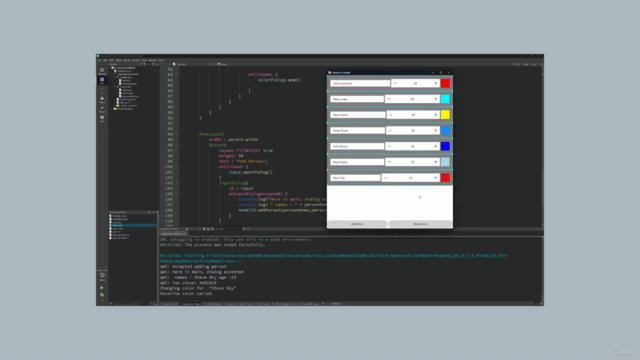Click the locator search field in status bar
Image resolution: width=640 pixels, height=360 pixels.
(x=131, y=304)
